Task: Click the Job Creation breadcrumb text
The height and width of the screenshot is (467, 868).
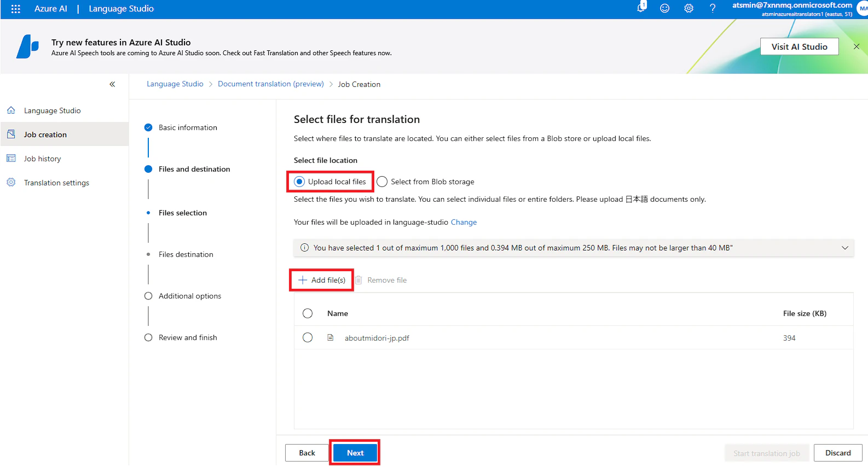Action: click(x=359, y=84)
